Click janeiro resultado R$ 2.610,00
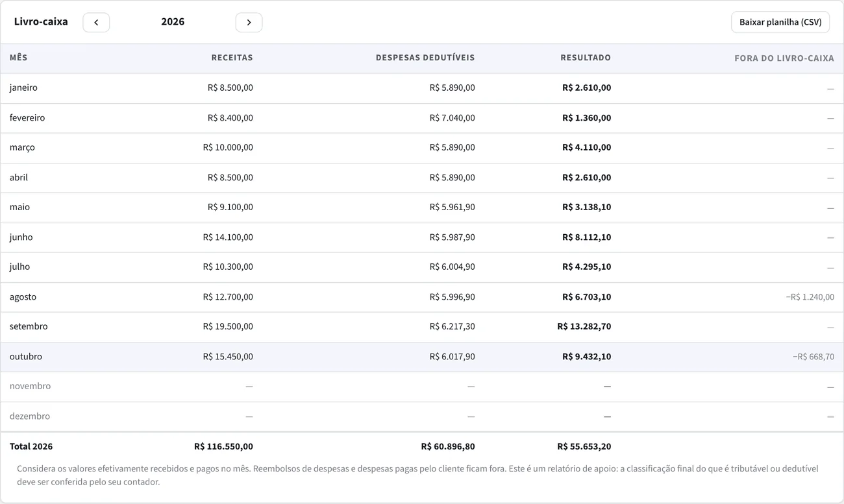Viewport: 844px width, 504px height. [x=587, y=88]
